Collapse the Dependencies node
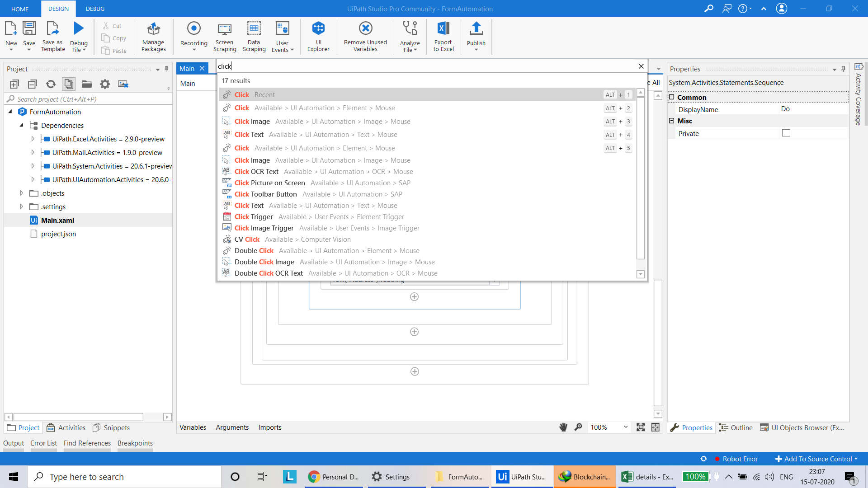The width and height of the screenshot is (868, 488). click(21, 125)
